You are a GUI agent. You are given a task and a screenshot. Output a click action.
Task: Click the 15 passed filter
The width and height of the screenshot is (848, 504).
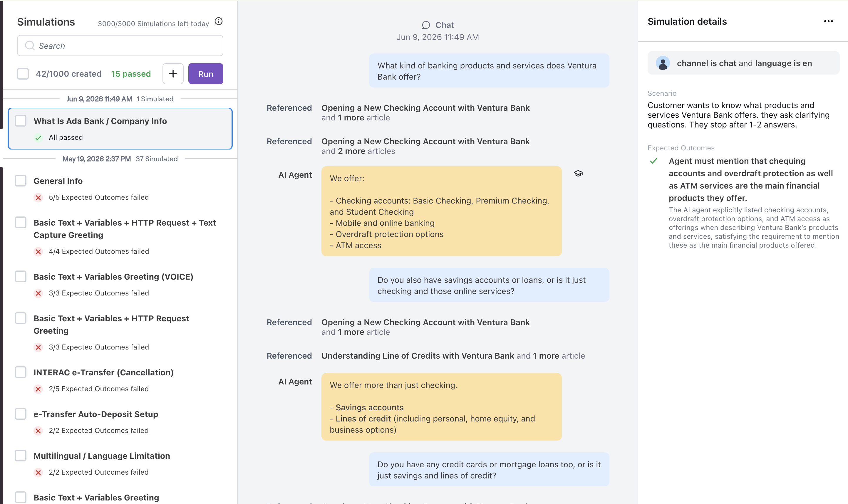click(131, 74)
